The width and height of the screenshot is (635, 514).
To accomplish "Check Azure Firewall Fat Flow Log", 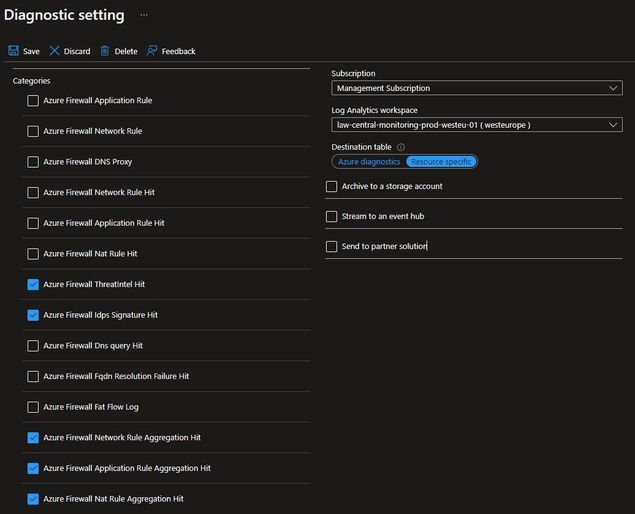I will [x=33, y=407].
